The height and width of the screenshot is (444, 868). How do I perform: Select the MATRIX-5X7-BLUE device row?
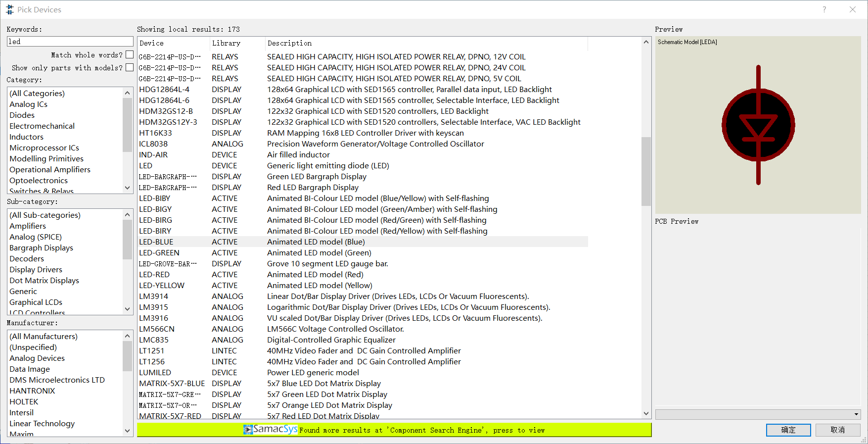pyautogui.click(x=363, y=383)
